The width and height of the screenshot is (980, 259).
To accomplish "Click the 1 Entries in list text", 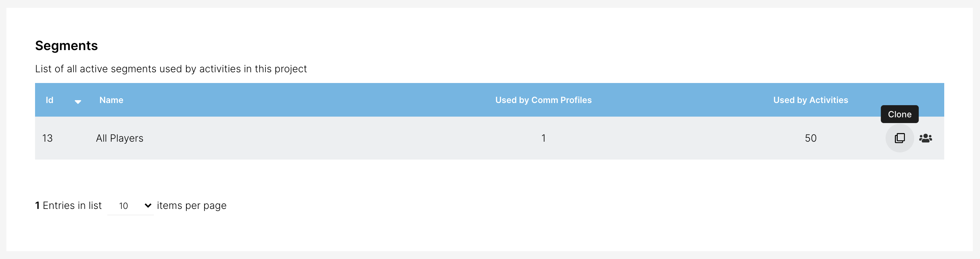I will pos(68,206).
